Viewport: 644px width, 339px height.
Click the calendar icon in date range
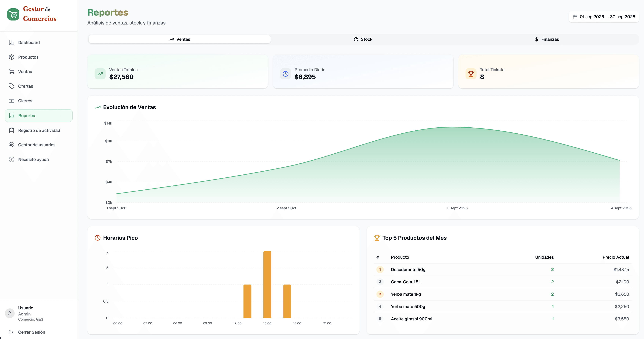[575, 17]
